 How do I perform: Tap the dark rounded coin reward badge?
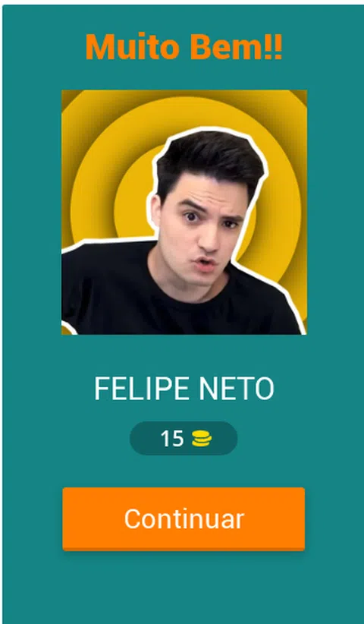click(184, 439)
